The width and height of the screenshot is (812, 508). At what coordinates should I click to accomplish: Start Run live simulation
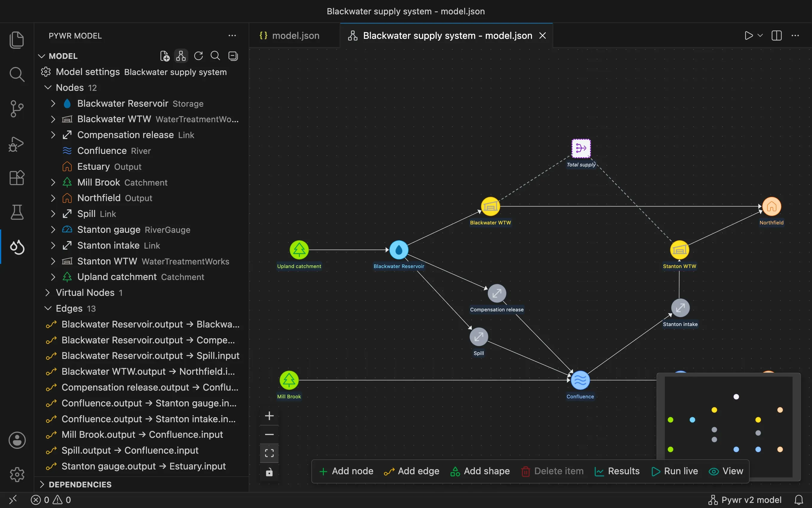(674, 471)
